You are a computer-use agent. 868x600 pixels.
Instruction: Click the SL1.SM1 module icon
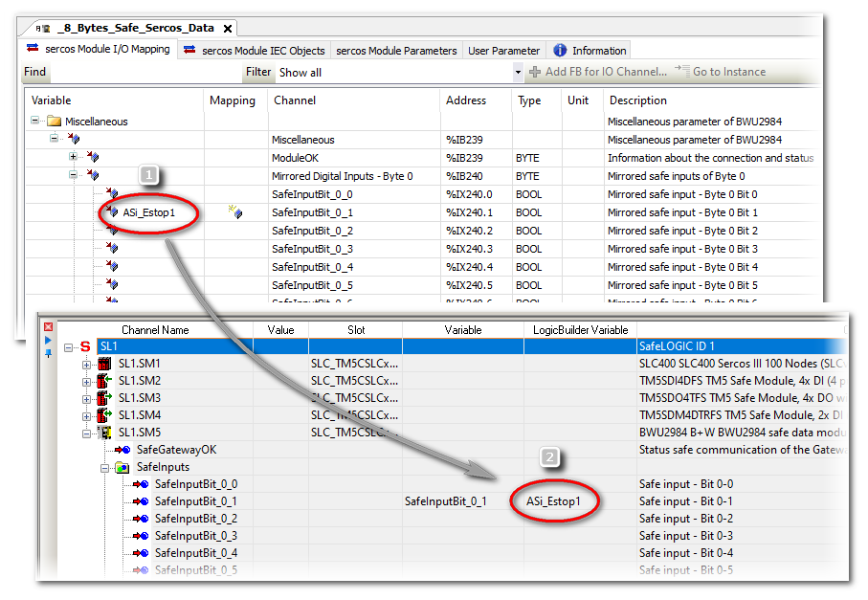105,364
